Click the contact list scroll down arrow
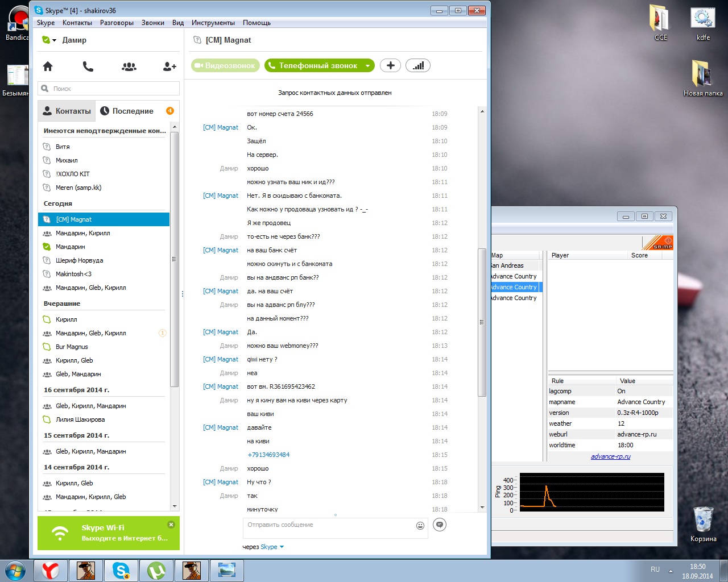 point(175,506)
